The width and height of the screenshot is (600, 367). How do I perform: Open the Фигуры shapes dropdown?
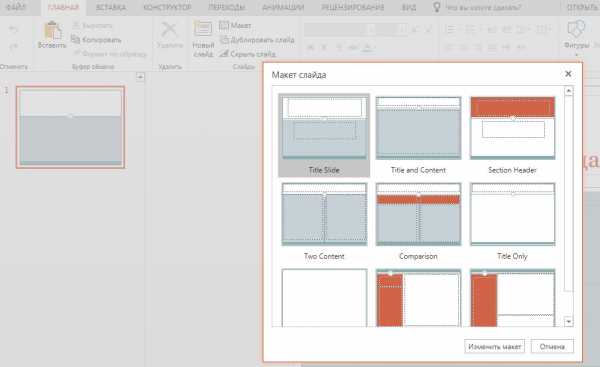pos(576,37)
